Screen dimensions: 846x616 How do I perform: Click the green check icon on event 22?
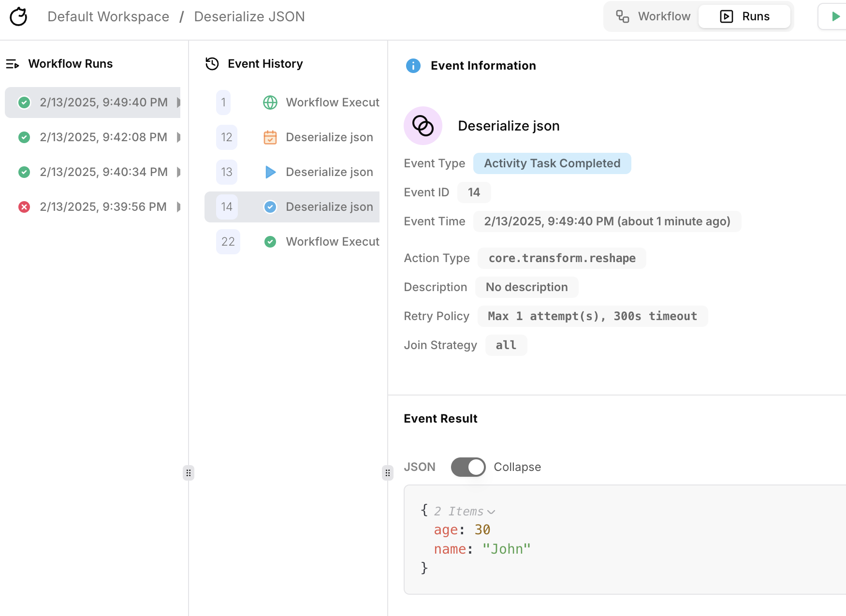tap(270, 241)
